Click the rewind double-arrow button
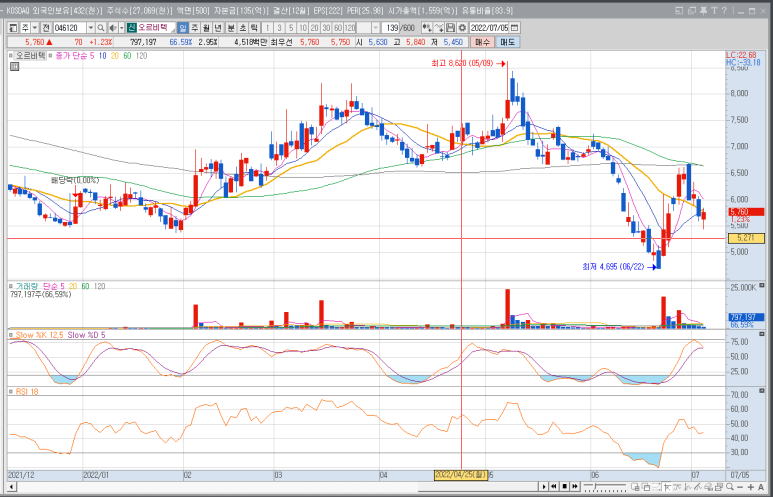The image size is (773, 497). pos(555,487)
